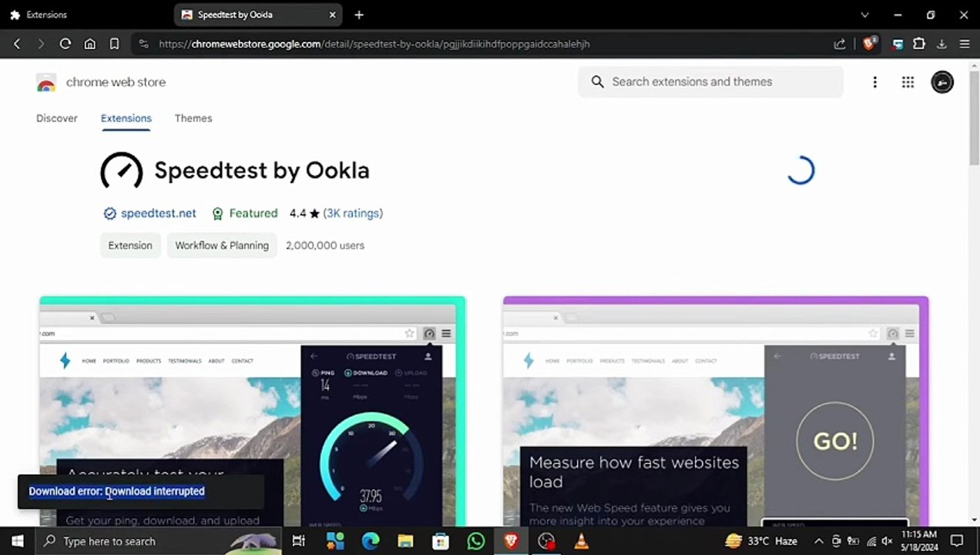Open VLC media player from taskbar
This screenshot has height=555, width=980.
[581, 541]
